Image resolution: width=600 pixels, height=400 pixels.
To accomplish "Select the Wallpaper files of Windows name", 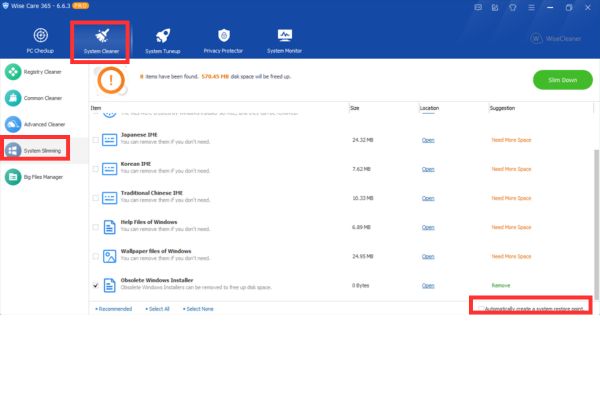I will tap(156, 251).
